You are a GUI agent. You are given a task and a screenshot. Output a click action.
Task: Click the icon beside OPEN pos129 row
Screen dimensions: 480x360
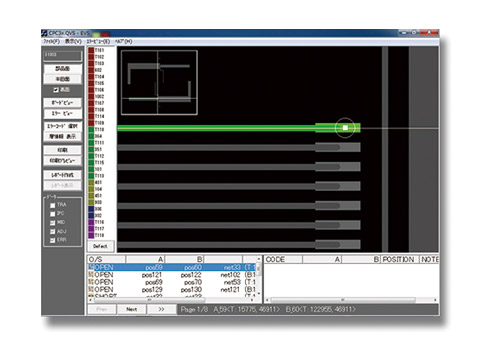click(x=91, y=289)
